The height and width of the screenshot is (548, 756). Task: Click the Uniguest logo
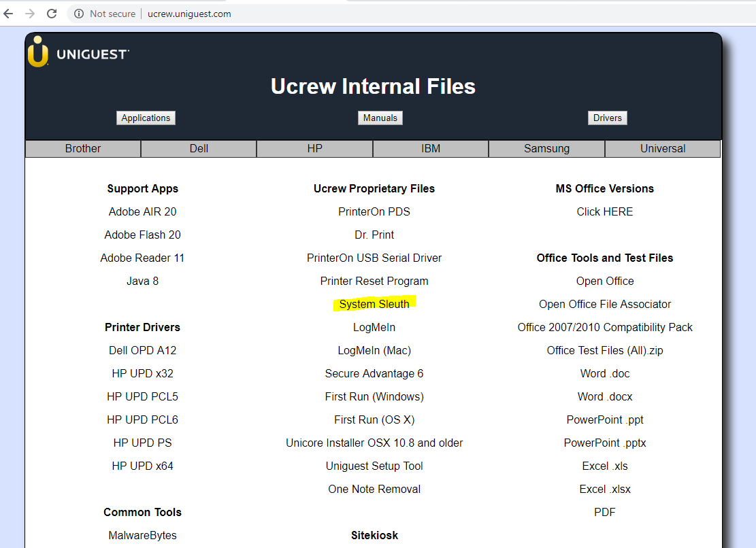(78, 52)
